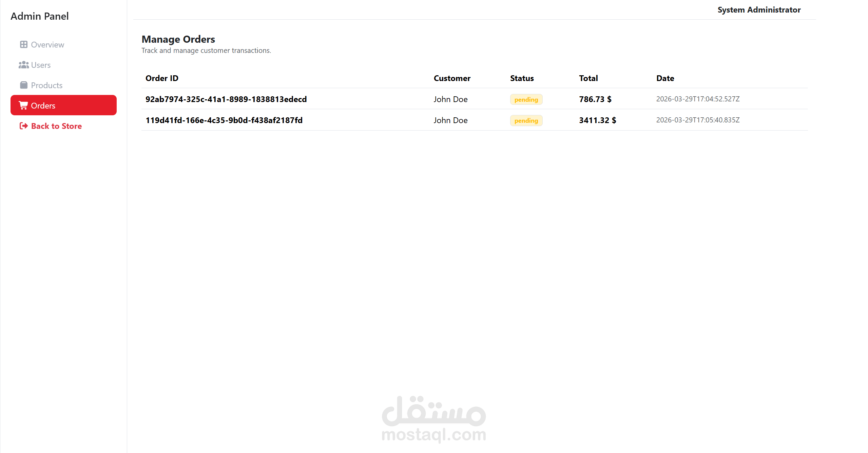Click the Status column header
The height and width of the screenshot is (453, 868).
(x=522, y=78)
